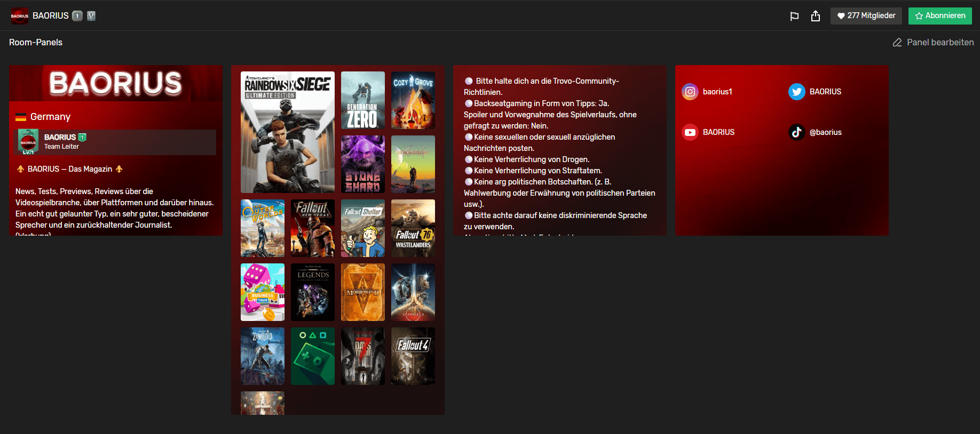Image resolution: width=980 pixels, height=434 pixels.
Task: Click the baorius1 Instagram link text
Action: pyautogui.click(x=717, y=92)
